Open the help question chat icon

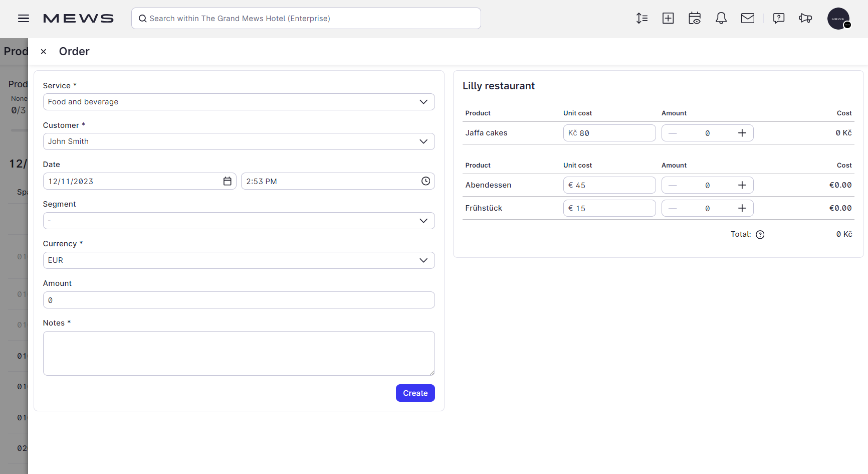click(779, 19)
